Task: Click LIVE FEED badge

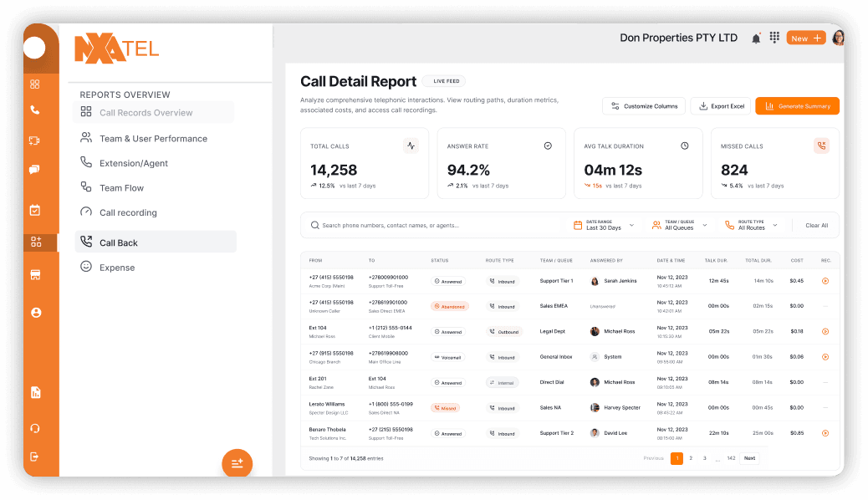Action: click(x=445, y=81)
